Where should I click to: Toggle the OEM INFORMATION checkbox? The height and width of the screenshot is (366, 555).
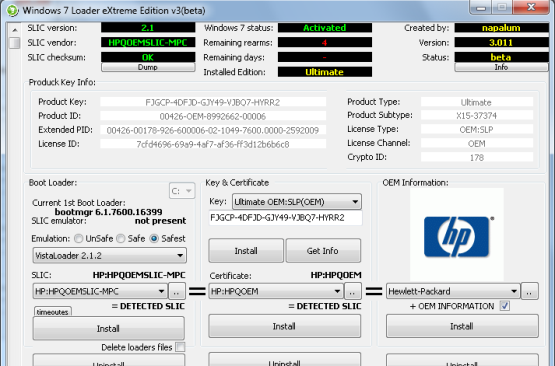pos(505,306)
